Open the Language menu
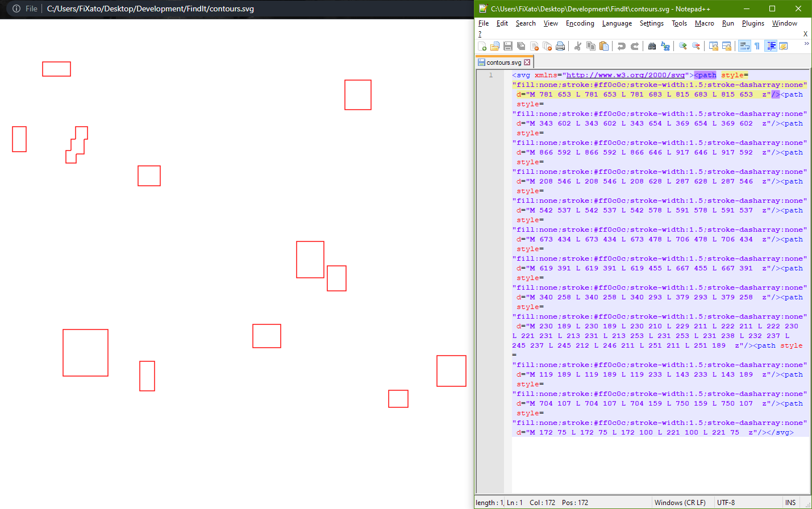The height and width of the screenshot is (509, 812). pyautogui.click(x=617, y=23)
